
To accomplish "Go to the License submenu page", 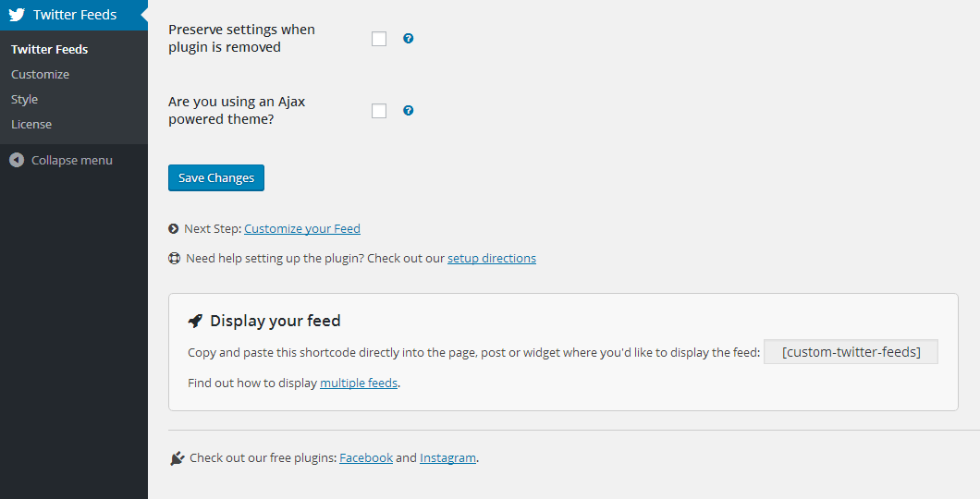I will click(x=31, y=124).
